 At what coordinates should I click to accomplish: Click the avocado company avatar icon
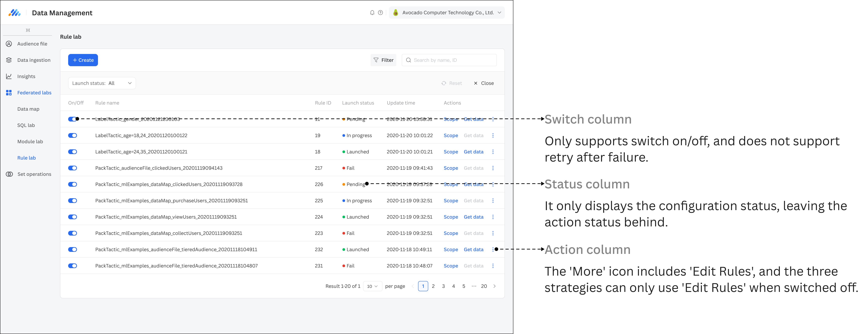[x=396, y=13]
